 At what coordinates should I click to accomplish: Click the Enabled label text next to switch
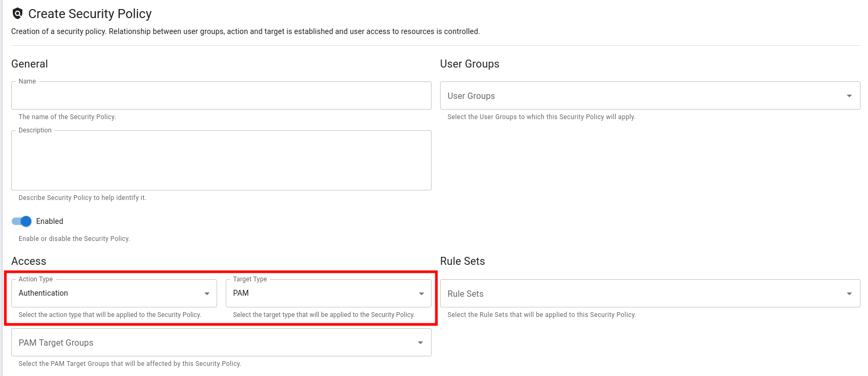point(49,221)
